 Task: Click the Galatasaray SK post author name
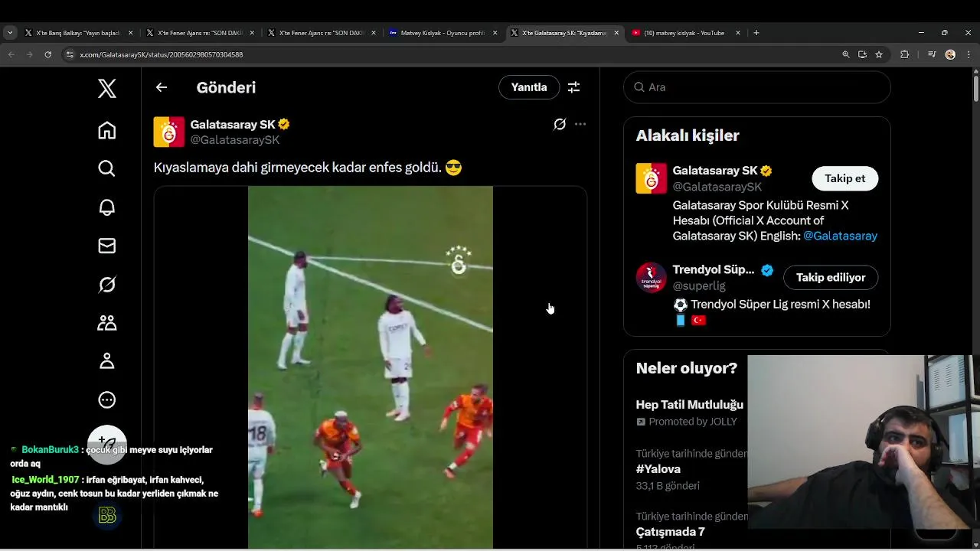233,124
